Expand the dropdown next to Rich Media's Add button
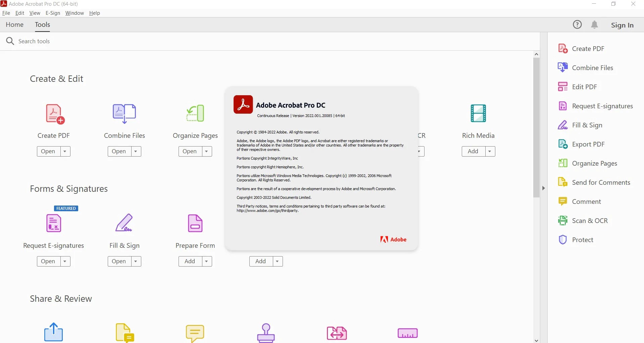Image resolution: width=644 pixels, height=343 pixels. click(490, 151)
